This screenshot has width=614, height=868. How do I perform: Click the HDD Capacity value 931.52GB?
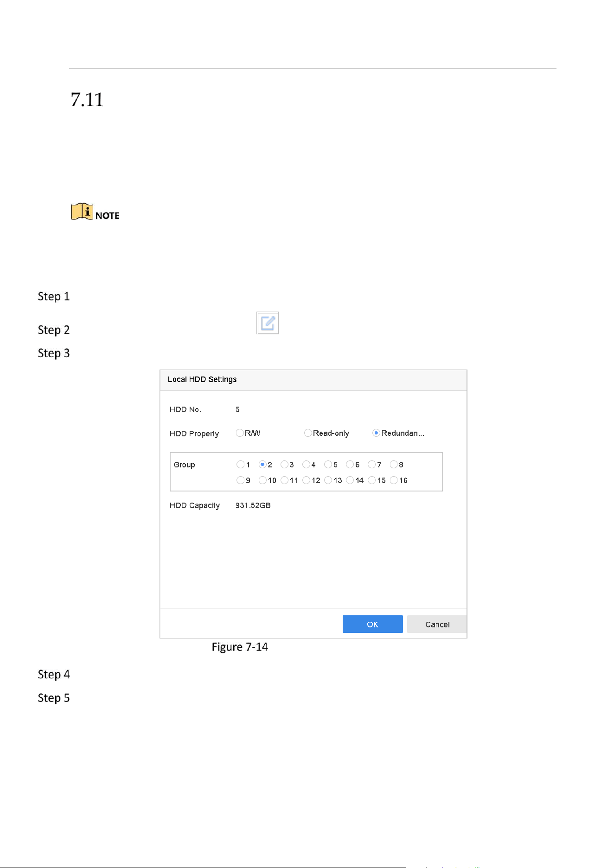[253, 505]
